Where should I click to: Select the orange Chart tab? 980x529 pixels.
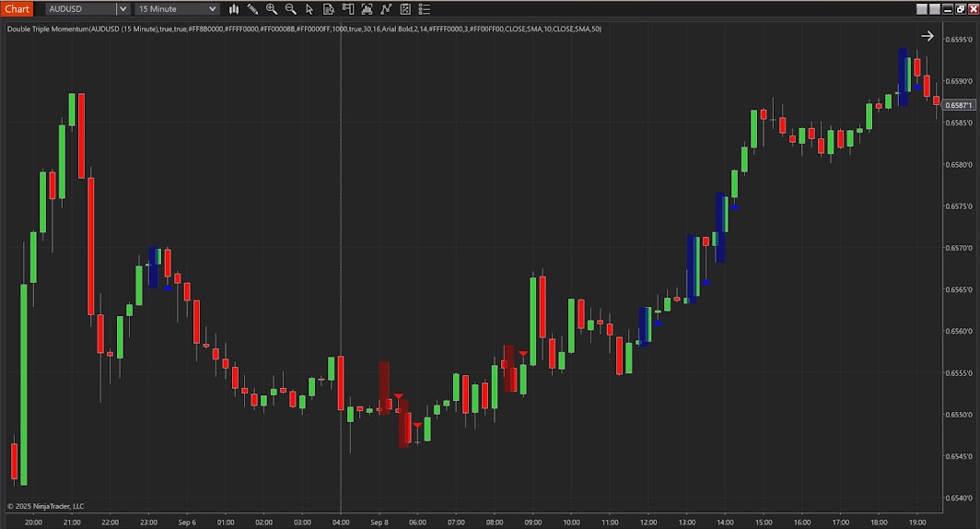point(17,9)
